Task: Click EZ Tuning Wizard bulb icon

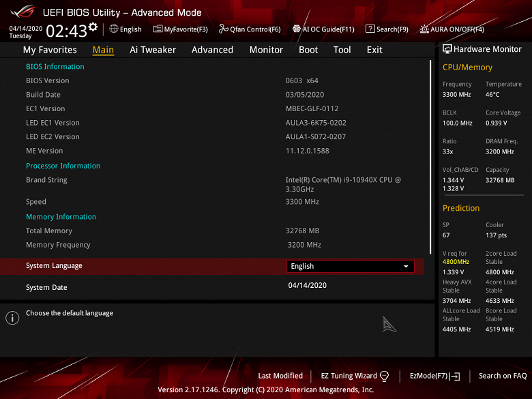Action: (385, 376)
